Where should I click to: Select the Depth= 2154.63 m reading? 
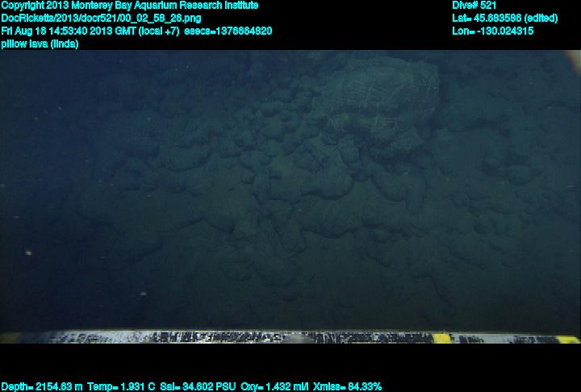tap(41, 386)
